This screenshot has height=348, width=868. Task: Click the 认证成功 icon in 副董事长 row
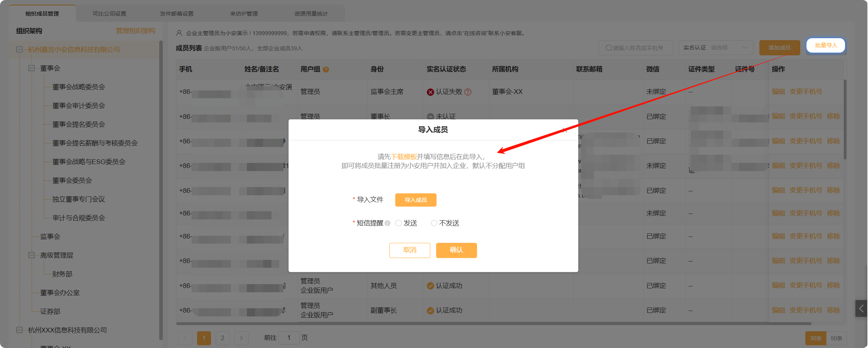(430, 311)
